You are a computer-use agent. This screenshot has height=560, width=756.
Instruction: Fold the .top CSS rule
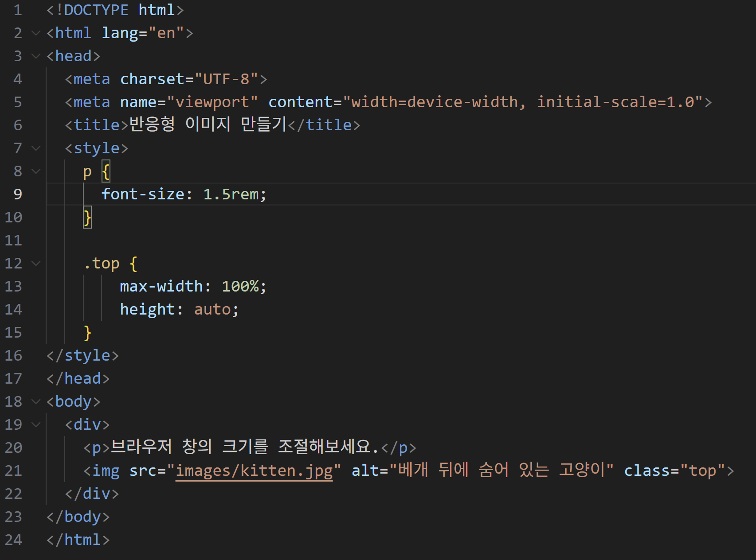click(x=36, y=263)
